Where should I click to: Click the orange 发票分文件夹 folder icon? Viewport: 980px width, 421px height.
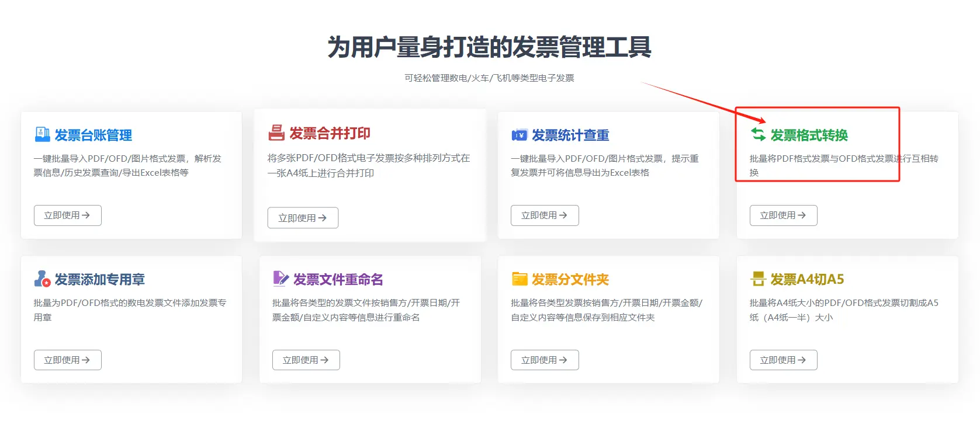click(x=520, y=279)
